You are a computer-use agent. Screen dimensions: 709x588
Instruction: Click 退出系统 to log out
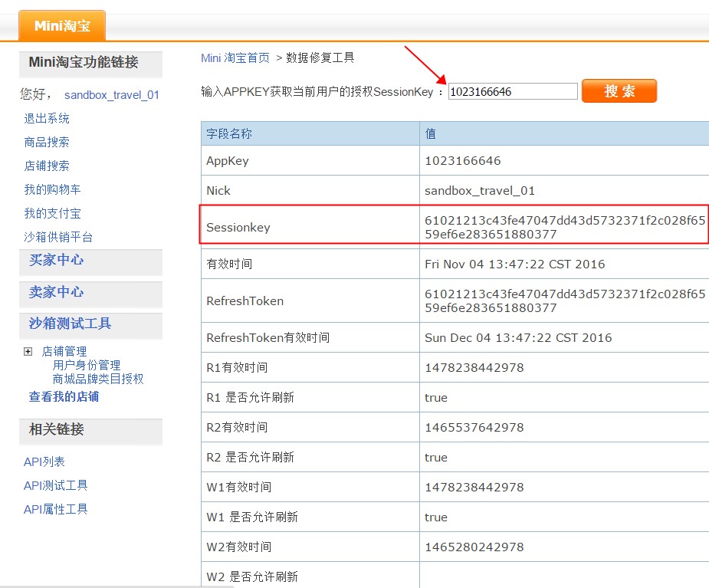[x=47, y=119]
